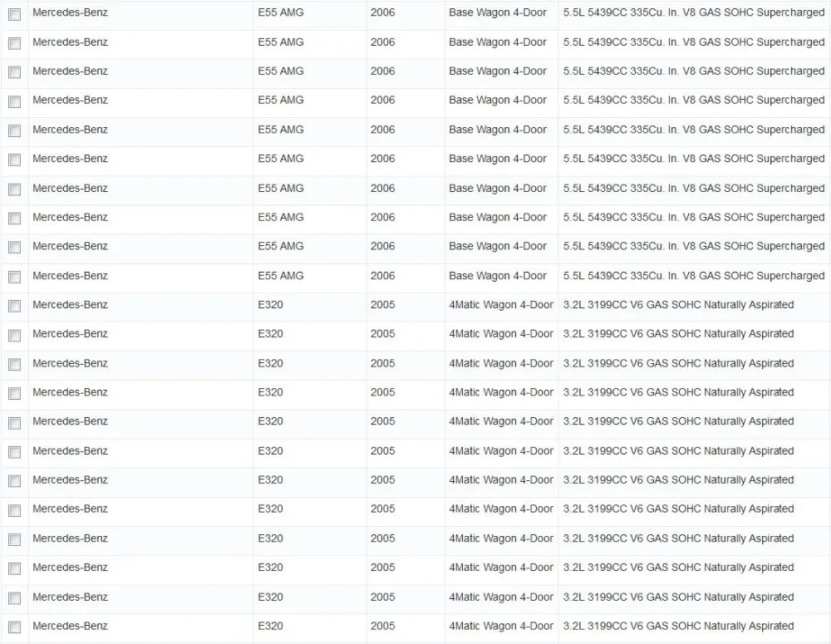Check the third E55 AMG row from the top

click(15, 72)
